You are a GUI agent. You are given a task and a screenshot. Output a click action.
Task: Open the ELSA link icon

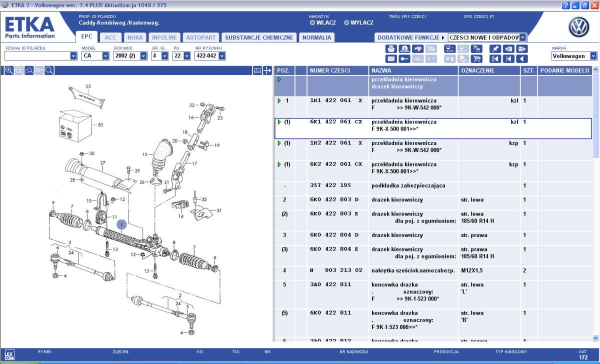pos(449,49)
